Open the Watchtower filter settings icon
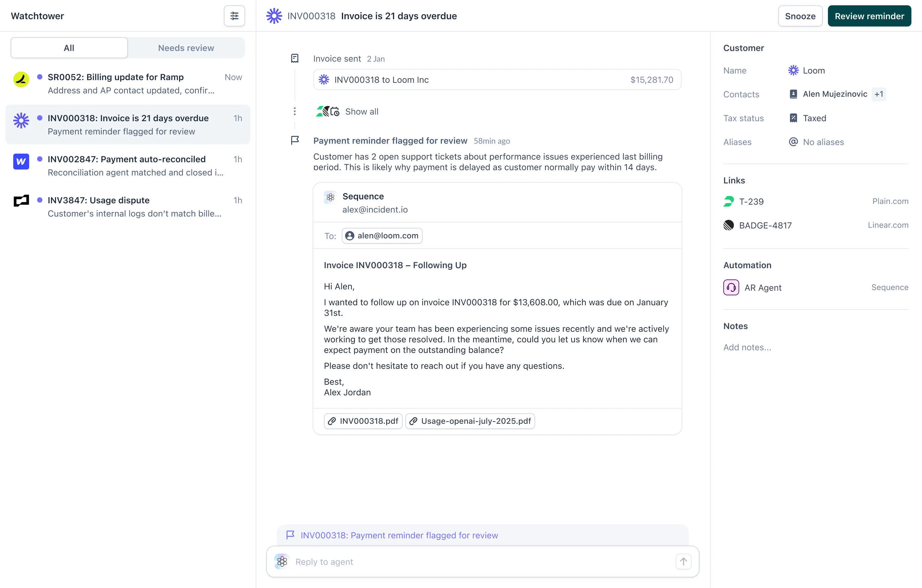 click(x=234, y=16)
